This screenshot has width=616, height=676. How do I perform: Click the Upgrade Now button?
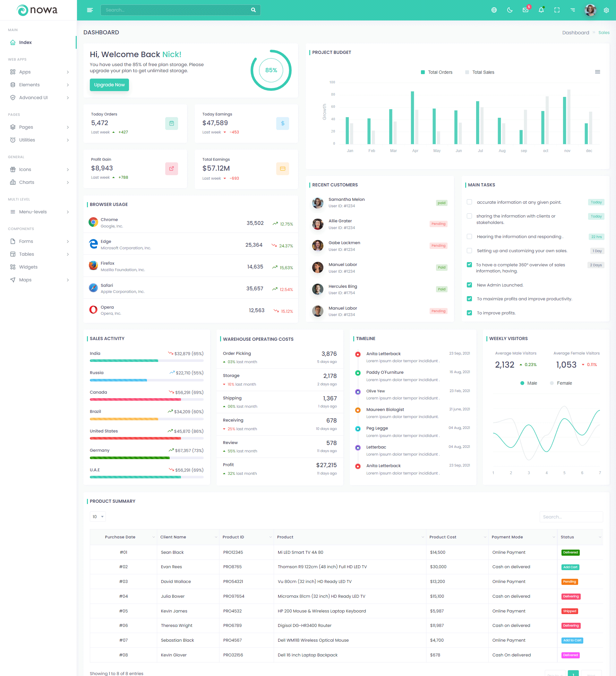(x=109, y=85)
